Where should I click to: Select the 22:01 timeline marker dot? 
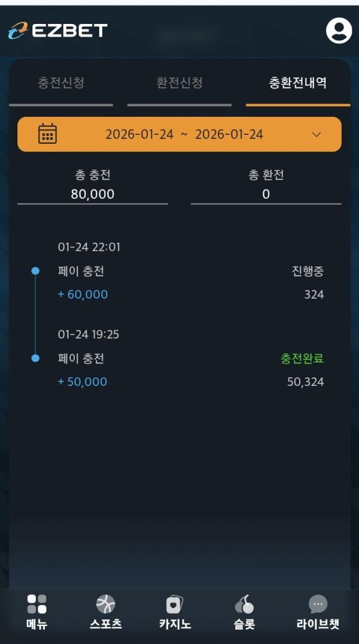click(35, 271)
